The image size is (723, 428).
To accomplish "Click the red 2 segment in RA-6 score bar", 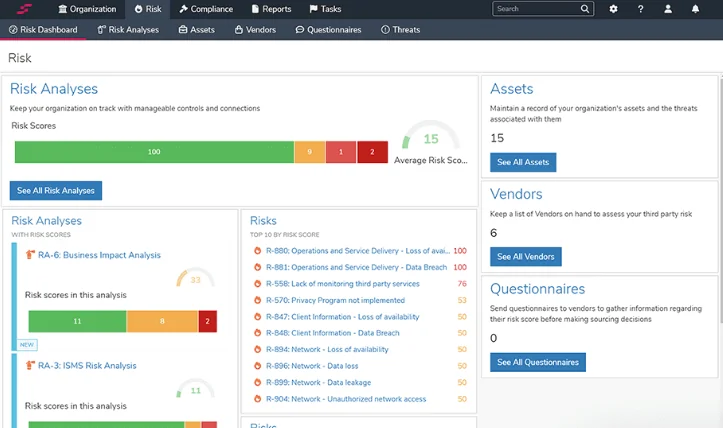I will 207,321.
